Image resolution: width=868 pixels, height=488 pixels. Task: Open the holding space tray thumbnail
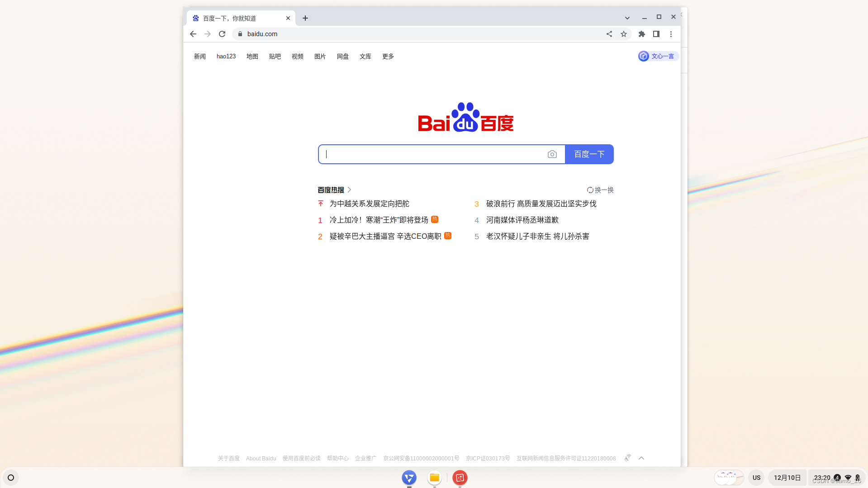[729, 478]
